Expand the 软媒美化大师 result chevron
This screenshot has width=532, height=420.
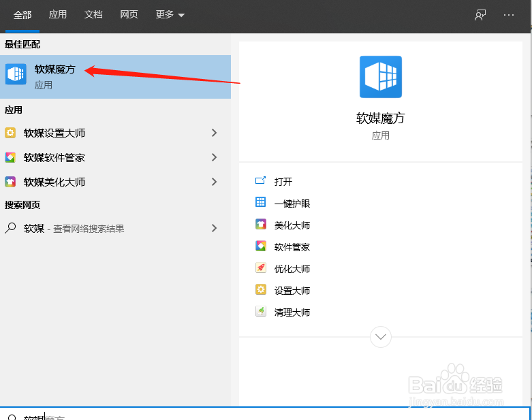(214, 182)
